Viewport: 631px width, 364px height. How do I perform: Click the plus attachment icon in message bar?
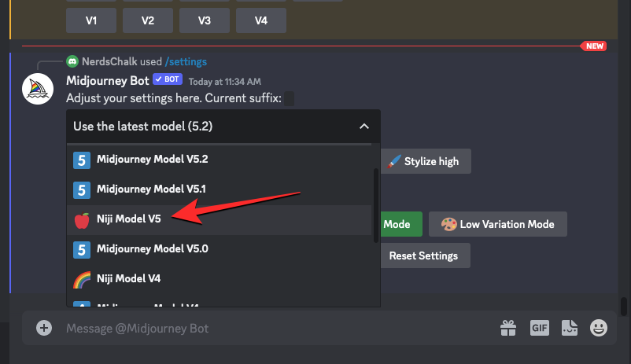point(44,328)
